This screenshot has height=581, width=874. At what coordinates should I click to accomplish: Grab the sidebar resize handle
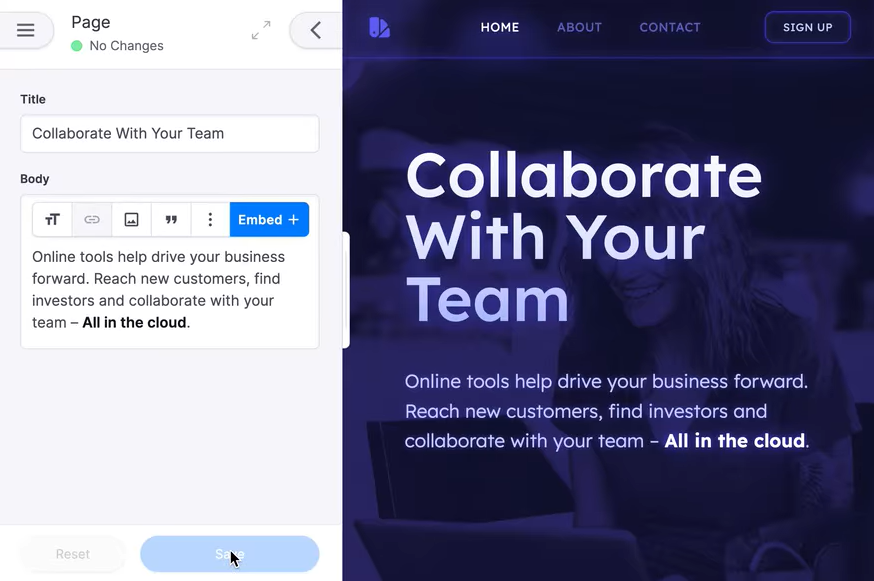346,290
